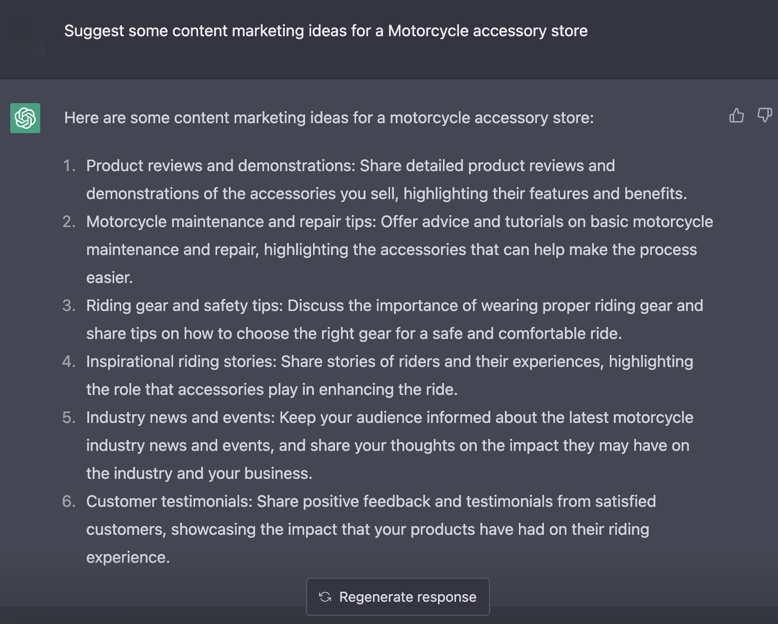Click the user avatar beside the prompt

click(x=26, y=31)
